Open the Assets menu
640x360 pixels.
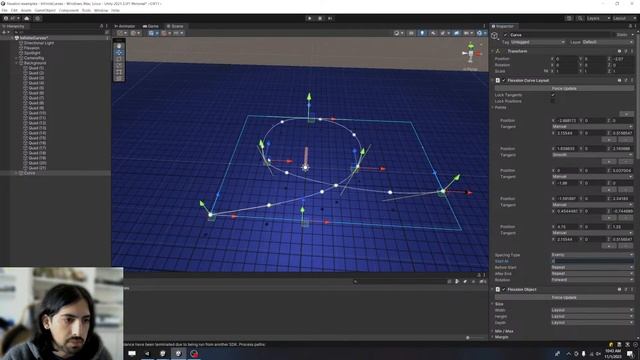coord(26,10)
